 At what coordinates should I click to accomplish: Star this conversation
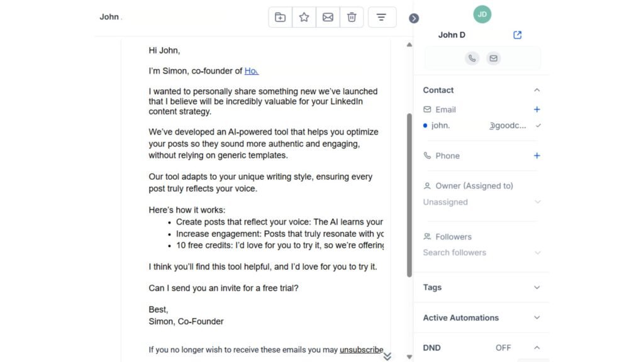click(304, 17)
